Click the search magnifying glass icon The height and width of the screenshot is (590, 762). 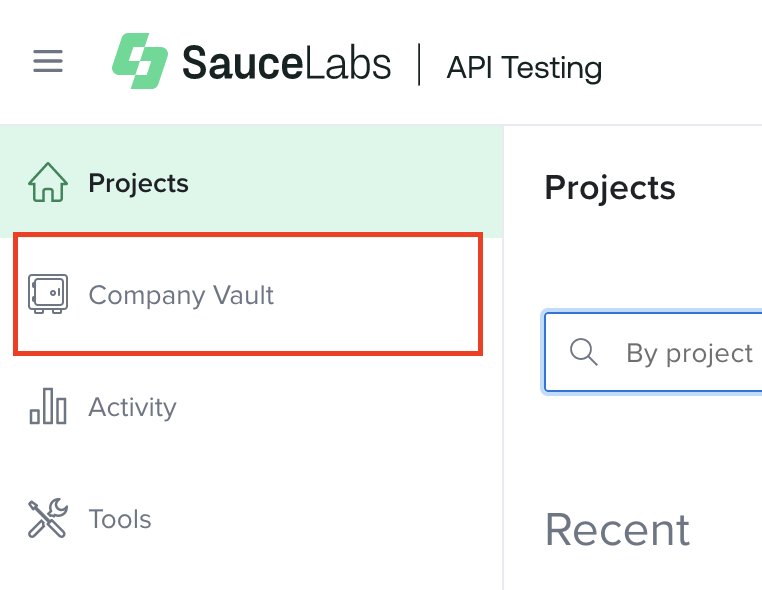[x=583, y=353]
